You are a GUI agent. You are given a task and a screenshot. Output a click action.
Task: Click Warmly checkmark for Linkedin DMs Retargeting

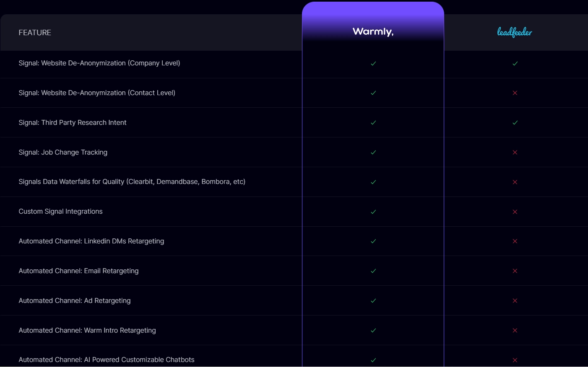[x=373, y=241]
